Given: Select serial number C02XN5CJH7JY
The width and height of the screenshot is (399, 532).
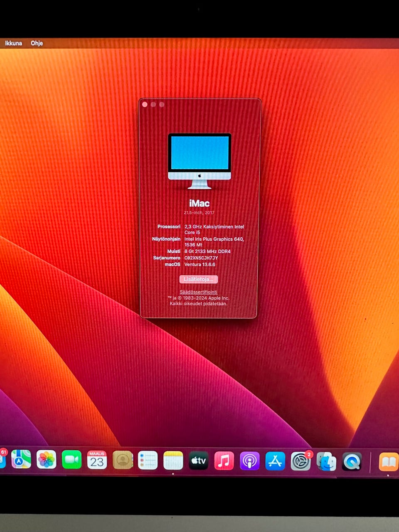Looking at the screenshot, I should tap(201, 258).
